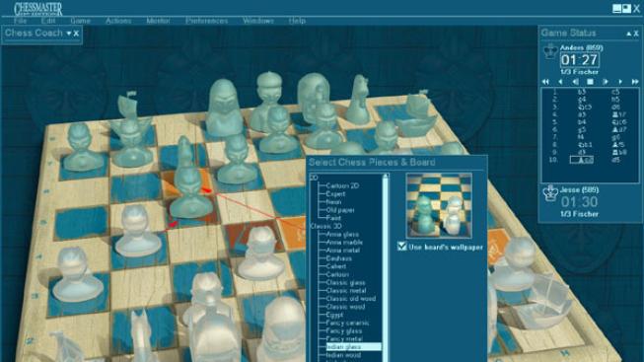644x362 pixels.
Task: Jump to first move with rewind button
Action: point(545,82)
